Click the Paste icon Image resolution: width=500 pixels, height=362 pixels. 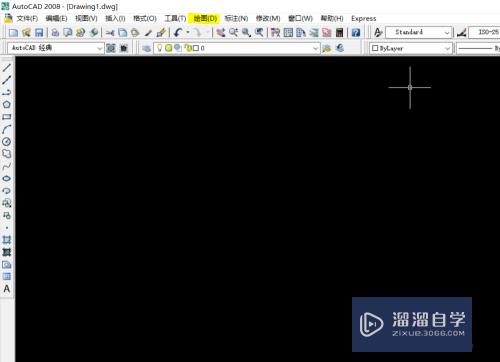click(135, 32)
